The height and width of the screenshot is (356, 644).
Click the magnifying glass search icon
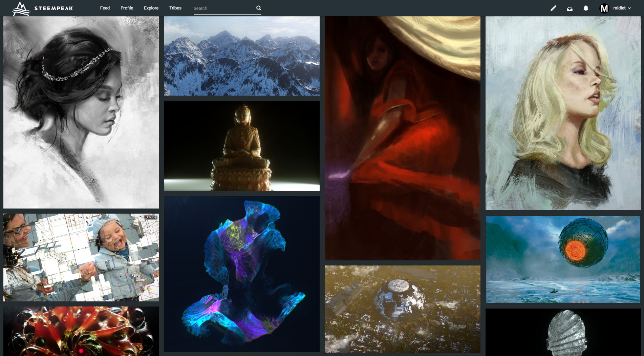coord(259,8)
